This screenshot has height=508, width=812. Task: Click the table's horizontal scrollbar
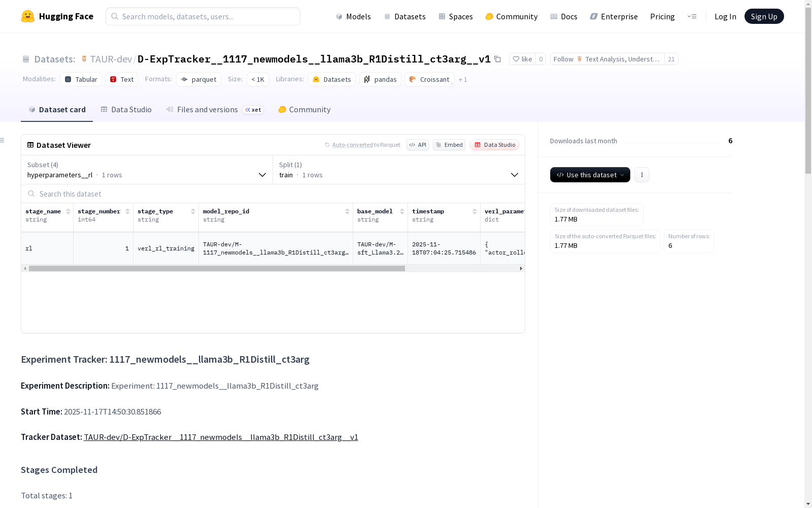point(217,268)
